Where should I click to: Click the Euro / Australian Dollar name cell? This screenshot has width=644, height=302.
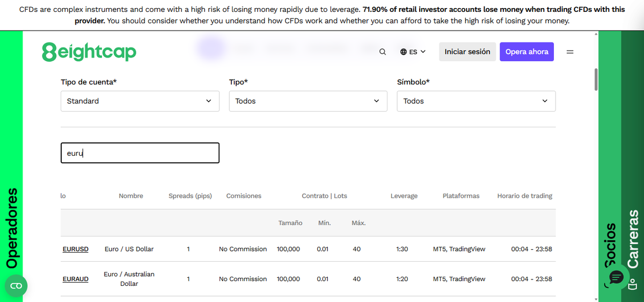click(x=129, y=279)
